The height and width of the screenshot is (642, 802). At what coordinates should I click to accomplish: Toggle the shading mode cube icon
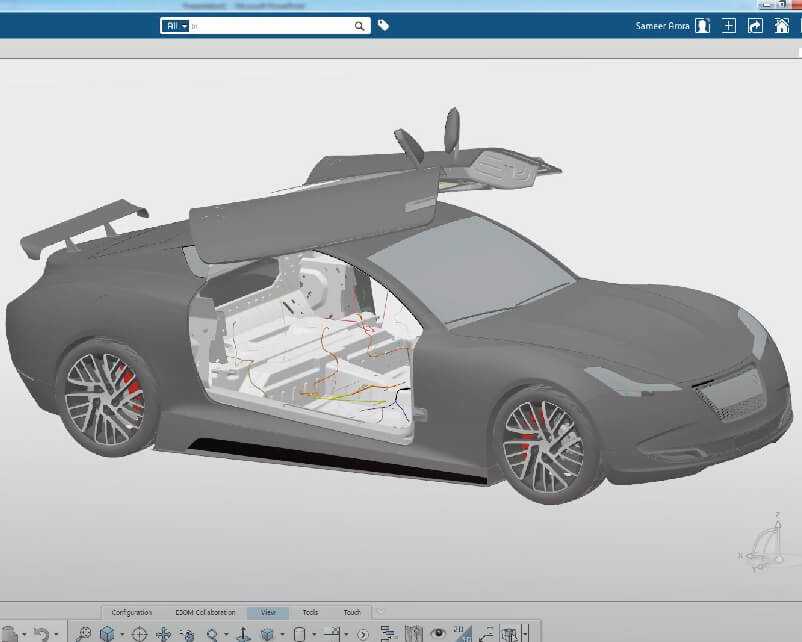click(x=266, y=633)
